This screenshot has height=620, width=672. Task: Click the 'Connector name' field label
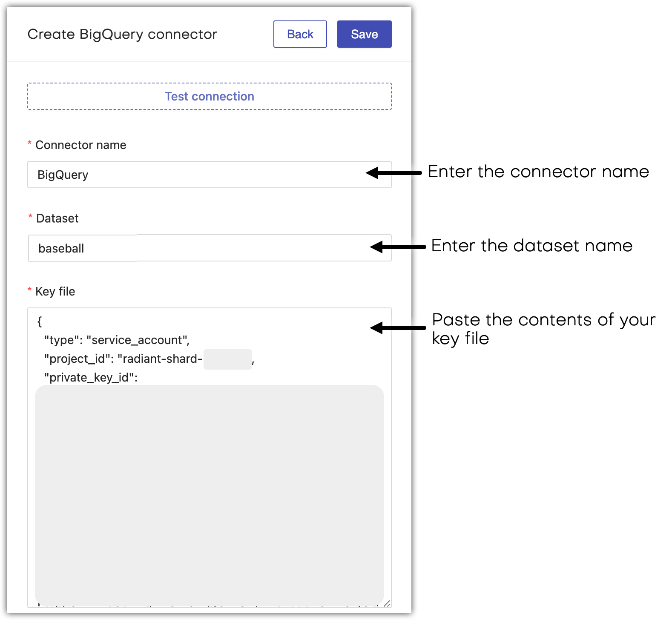pos(81,145)
